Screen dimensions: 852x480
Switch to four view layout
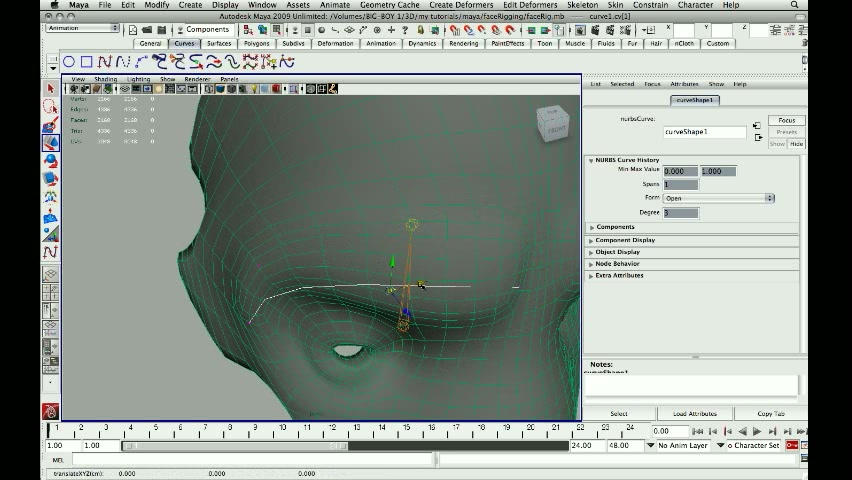pyautogui.click(x=51, y=292)
